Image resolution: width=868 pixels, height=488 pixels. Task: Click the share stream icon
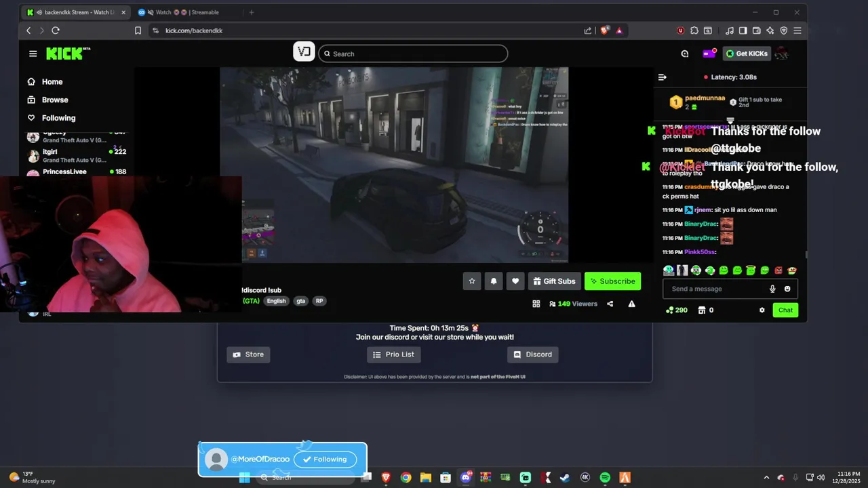[x=610, y=304]
